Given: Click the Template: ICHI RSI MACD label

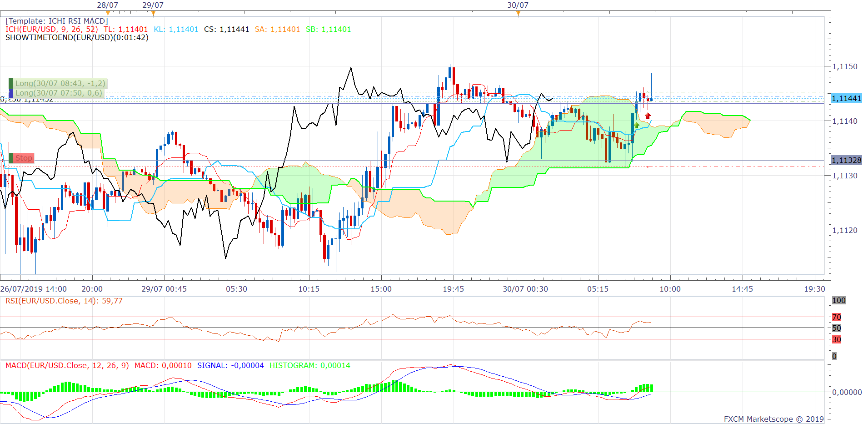Looking at the screenshot, I should tap(57, 21).
